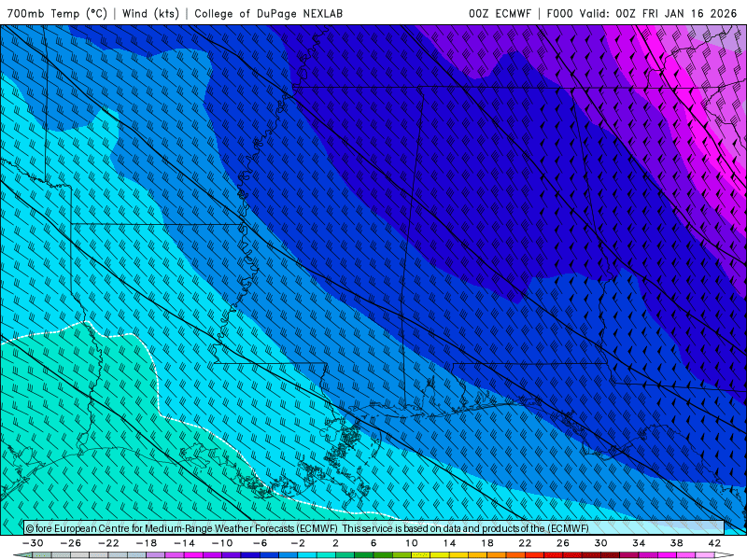Select the -26 legend value

point(71,543)
